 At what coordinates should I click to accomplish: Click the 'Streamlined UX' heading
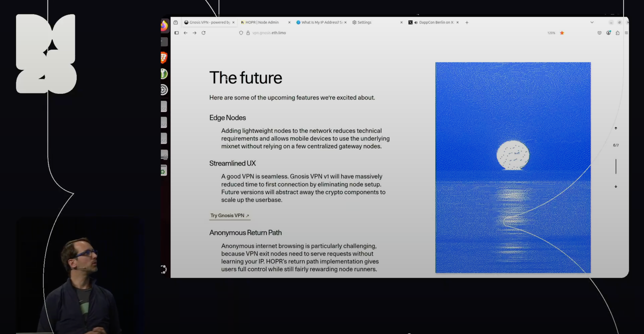(x=232, y=163)
